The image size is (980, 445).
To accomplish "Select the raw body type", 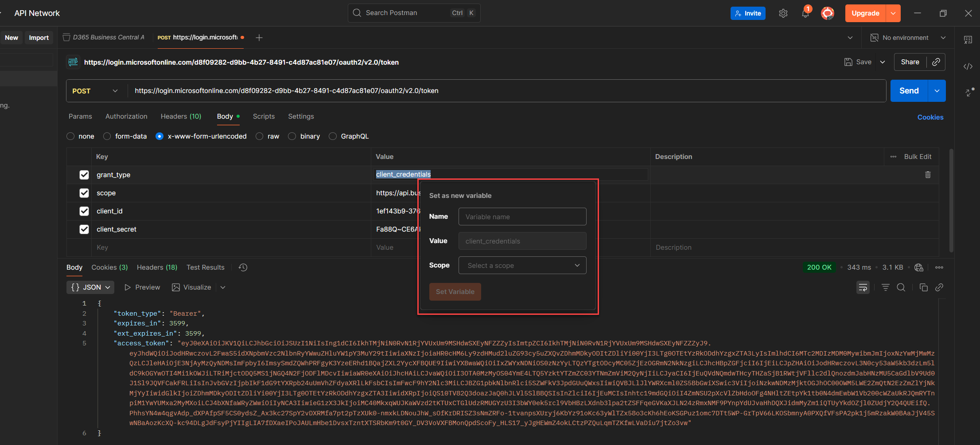I will pyautogui.click(x=259, y=136).
